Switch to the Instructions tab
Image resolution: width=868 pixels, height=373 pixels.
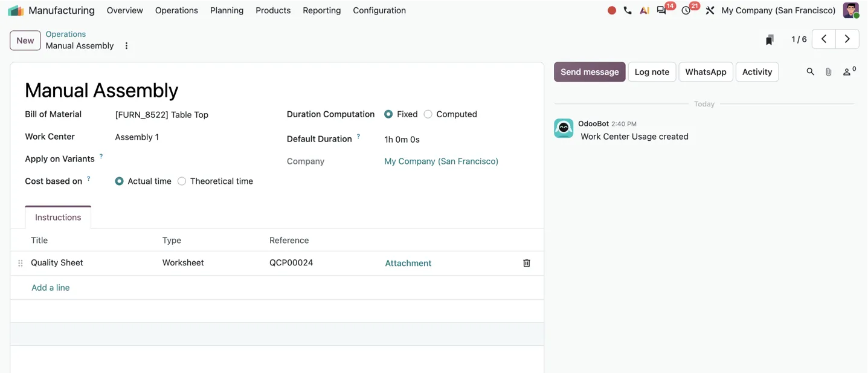[x=58, y=218]
